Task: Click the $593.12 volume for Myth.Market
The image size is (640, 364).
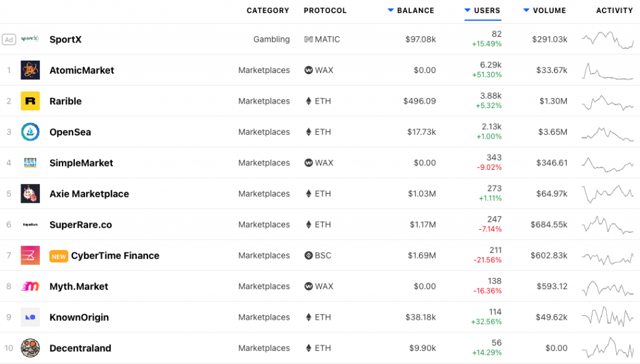Action: click(x=552, y=287)
